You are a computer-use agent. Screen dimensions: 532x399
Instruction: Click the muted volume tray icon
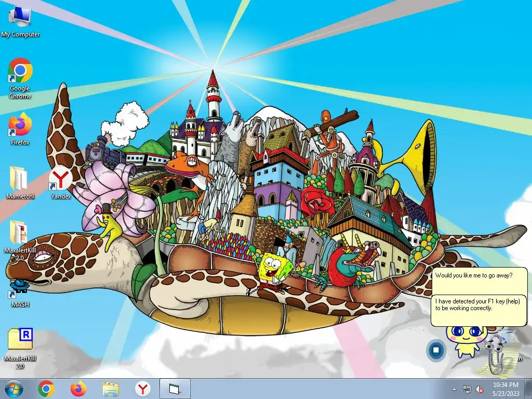pyautogui.click(x=480, y=389)
